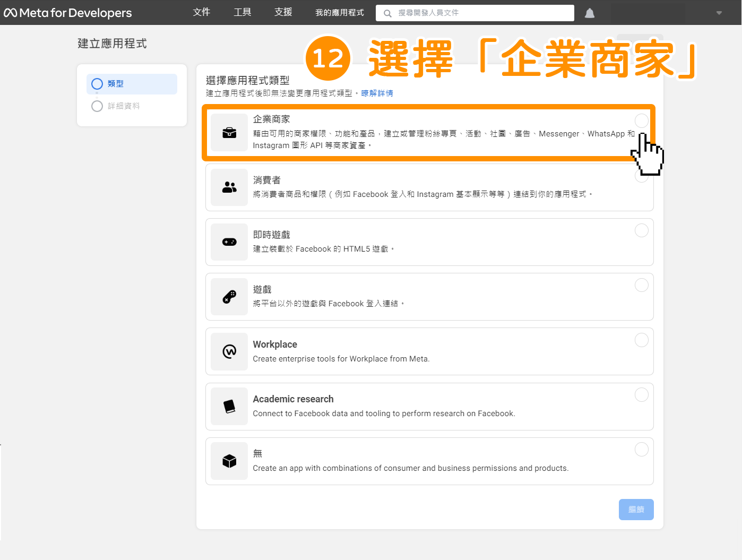Select the 詳細資料 step in sidebar

coord(116,106)
